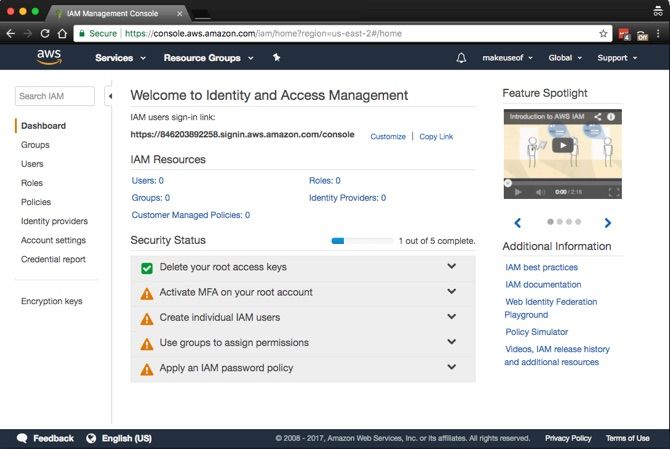Open the Support dropdown menu

(x=617, y=58)
